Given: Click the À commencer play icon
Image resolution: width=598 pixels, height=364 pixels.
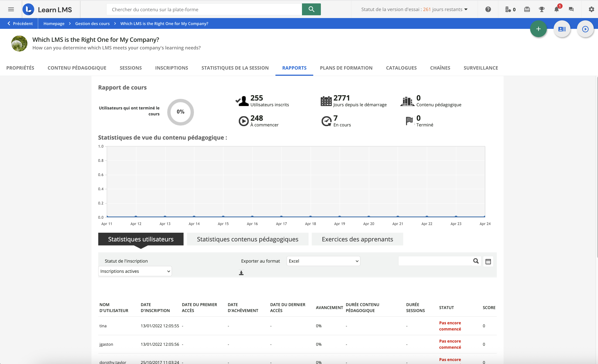Looking at the screenshot, I should (243, 121).
